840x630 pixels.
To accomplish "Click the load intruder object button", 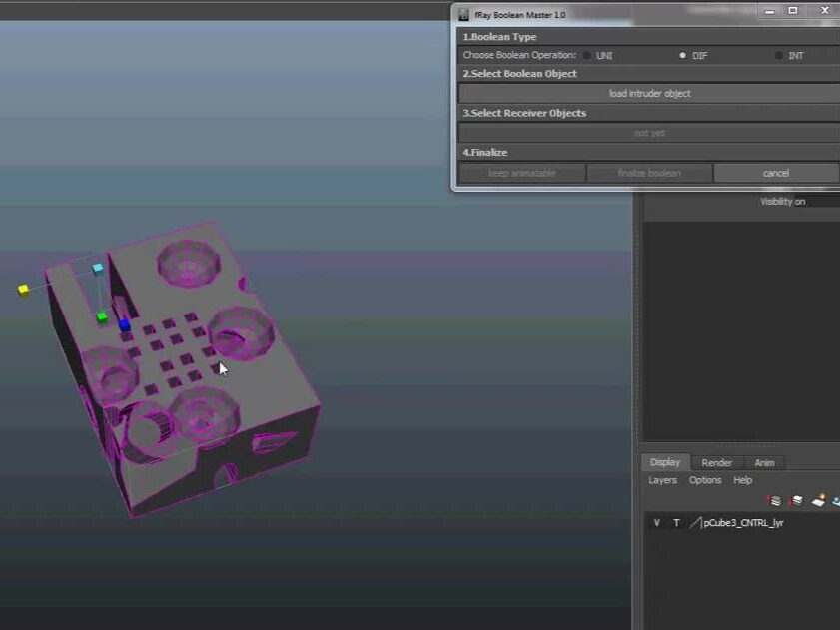I will click(649, 93).
